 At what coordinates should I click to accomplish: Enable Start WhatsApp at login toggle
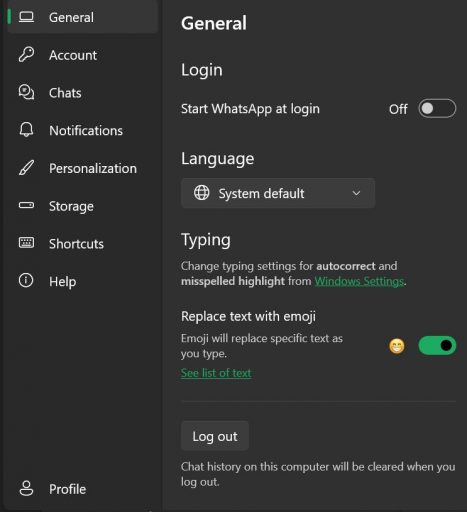click(x=437, y=109)
